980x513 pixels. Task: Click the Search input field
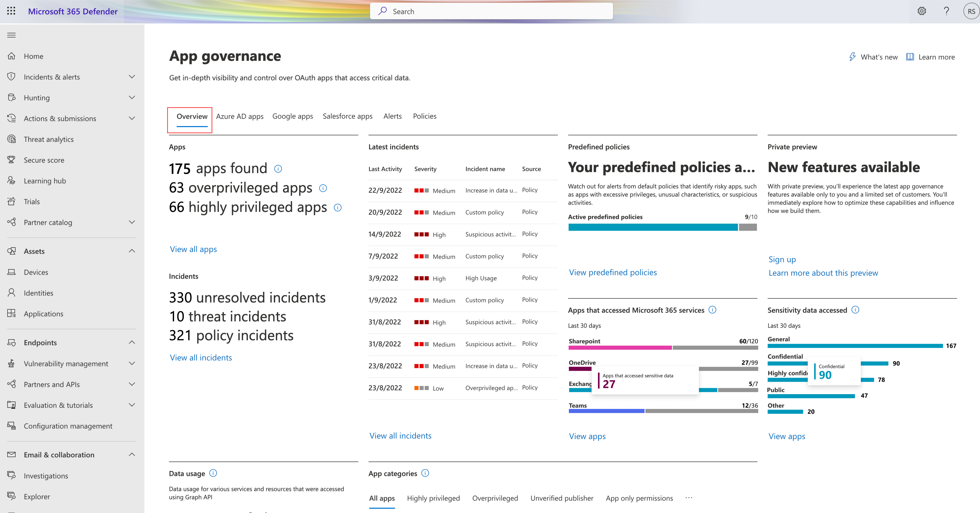click(x=490, y=11)
